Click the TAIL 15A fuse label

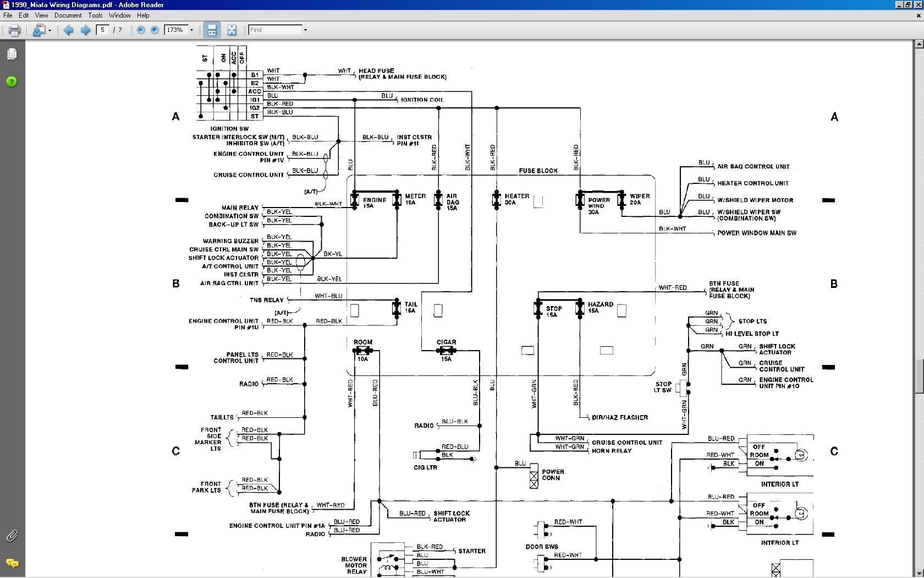[410, 307]
